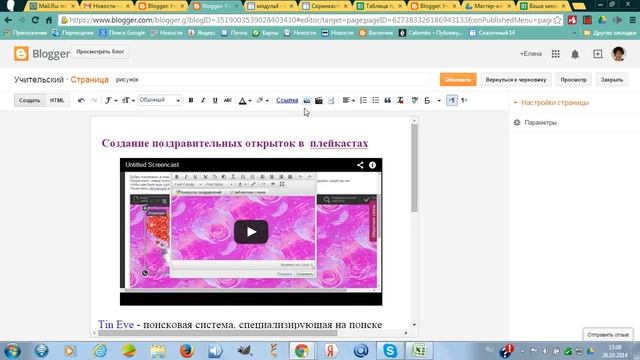Switch to the 'Mail.Ru' browser tab

53,6
